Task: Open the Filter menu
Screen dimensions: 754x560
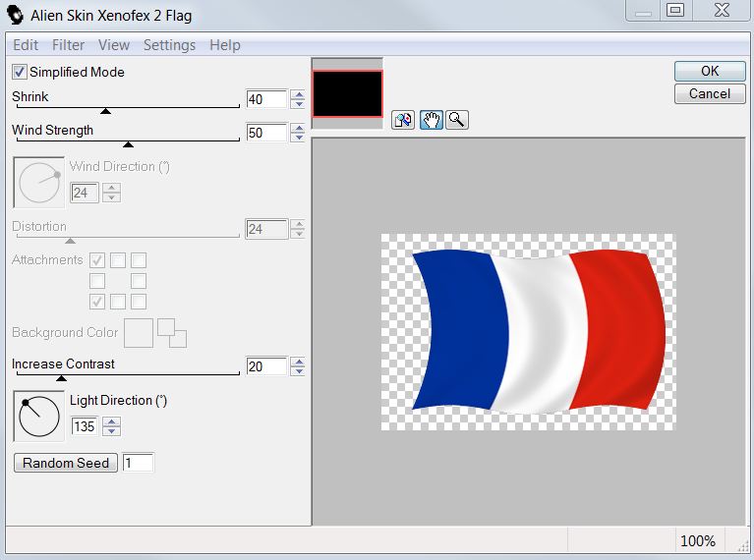Action: tap(68, 45)
